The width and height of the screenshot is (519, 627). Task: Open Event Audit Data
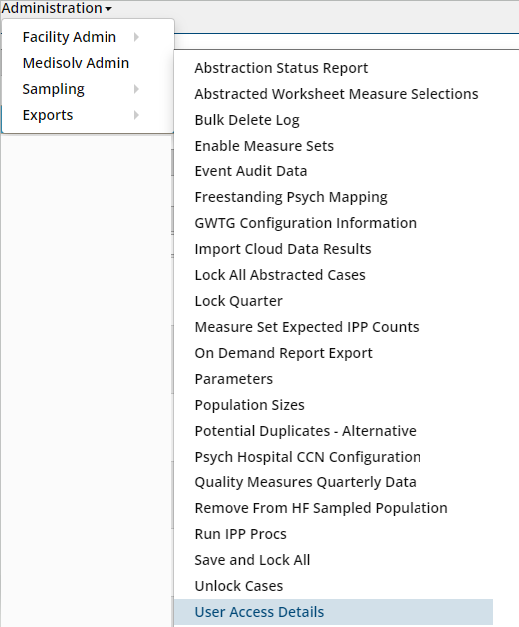point(251,171)
